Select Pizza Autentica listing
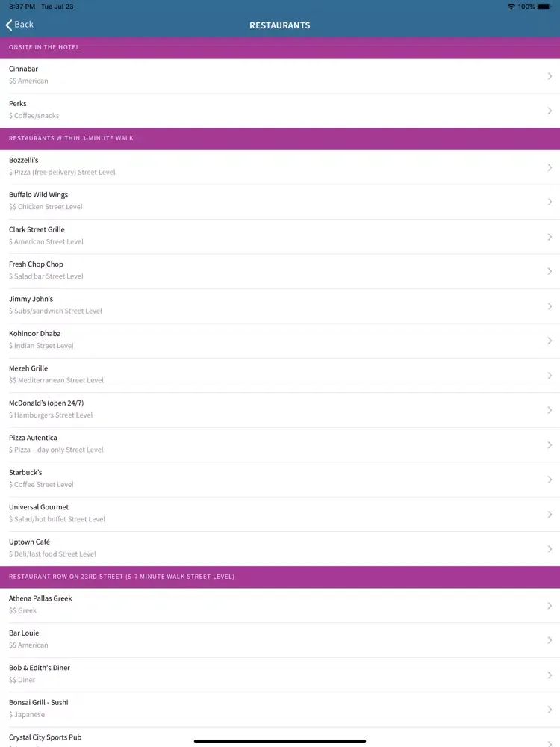 coord(280,445)
